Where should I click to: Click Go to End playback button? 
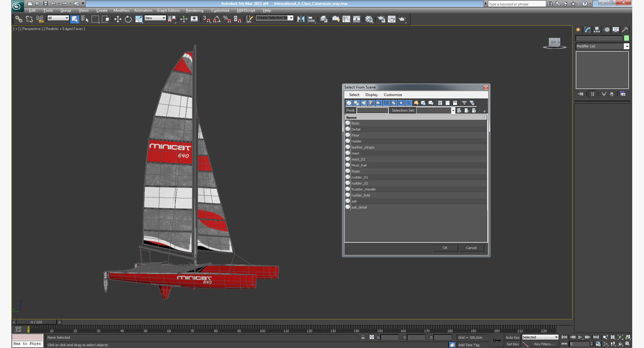[596, 337]
